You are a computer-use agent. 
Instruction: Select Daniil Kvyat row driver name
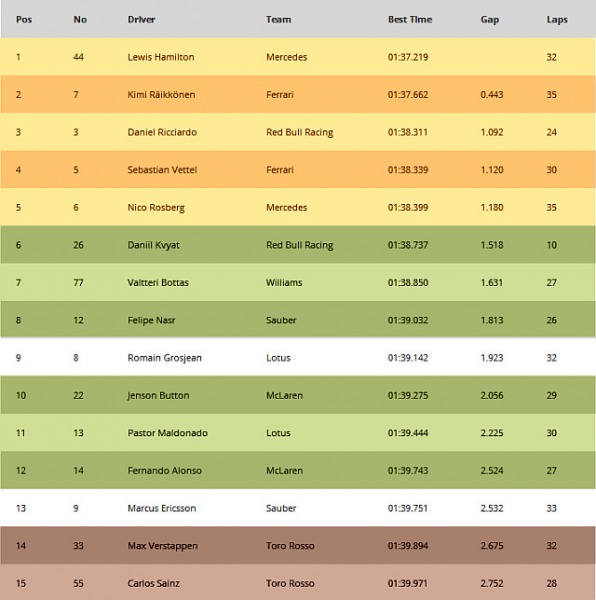(x=153, y=245)
